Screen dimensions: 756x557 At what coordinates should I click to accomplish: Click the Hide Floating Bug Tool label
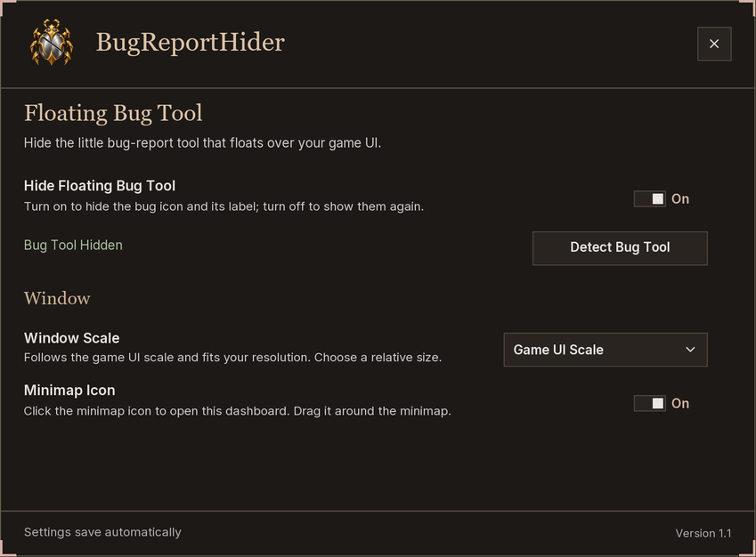coord(100,185)
